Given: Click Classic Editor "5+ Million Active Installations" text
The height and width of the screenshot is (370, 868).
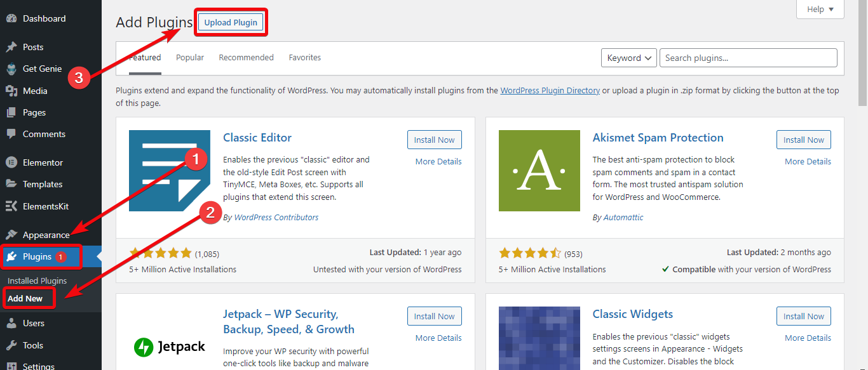Looking at the screenshot, I should coord(183,269).
